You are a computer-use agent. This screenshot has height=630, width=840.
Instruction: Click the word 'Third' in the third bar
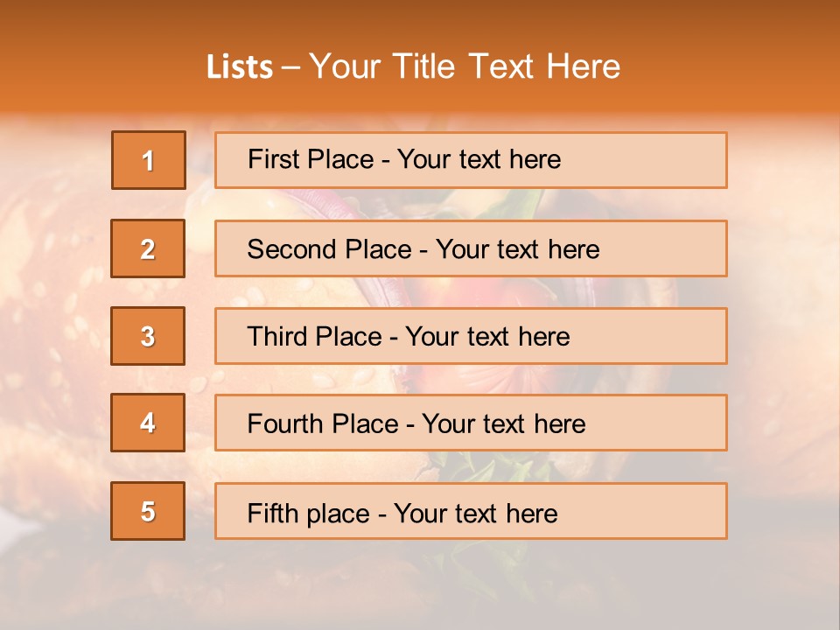coord(276,336)
